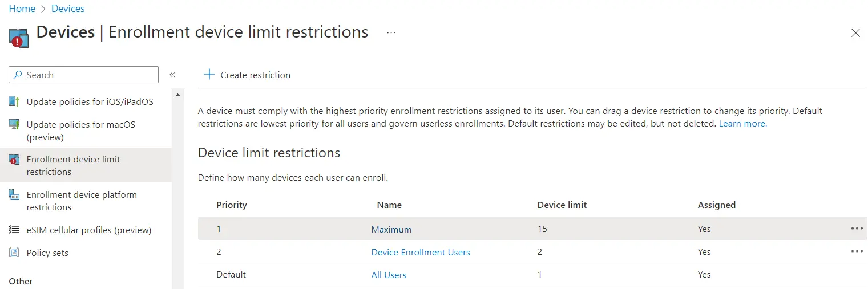Go to Devices breadcrumb
Viewport: 868px width, 289px height.
[x=68, y=9]
